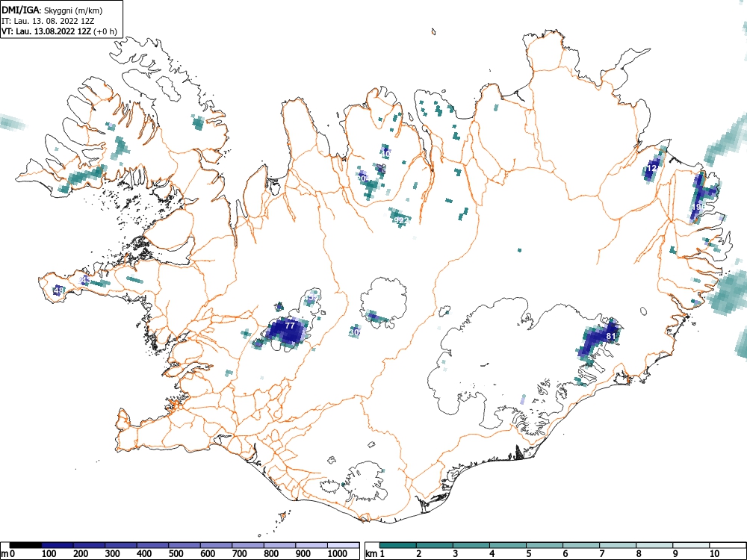Click the 4–5 km teal legend swatch
Screen dimensions: 747x560
tap(508, 545)
